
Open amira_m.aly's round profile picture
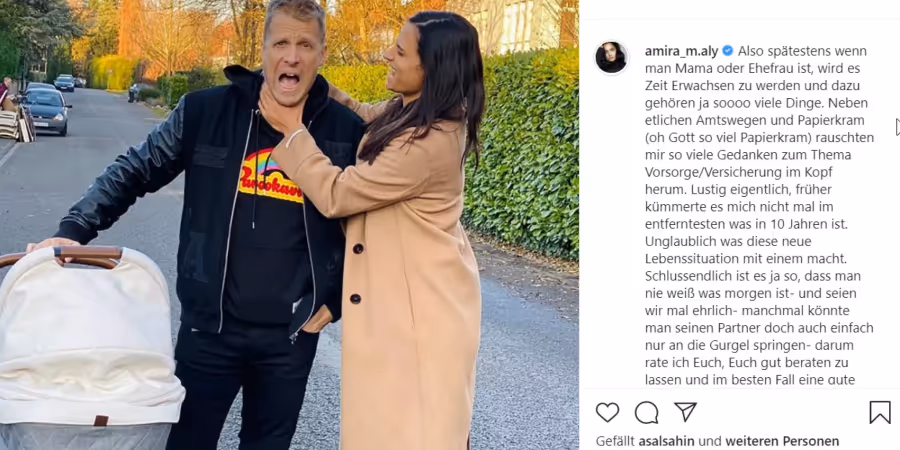click(611, 57)
